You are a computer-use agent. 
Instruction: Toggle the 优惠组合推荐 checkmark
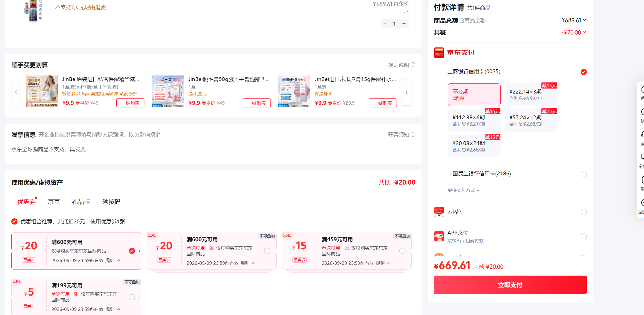[14, 221]
